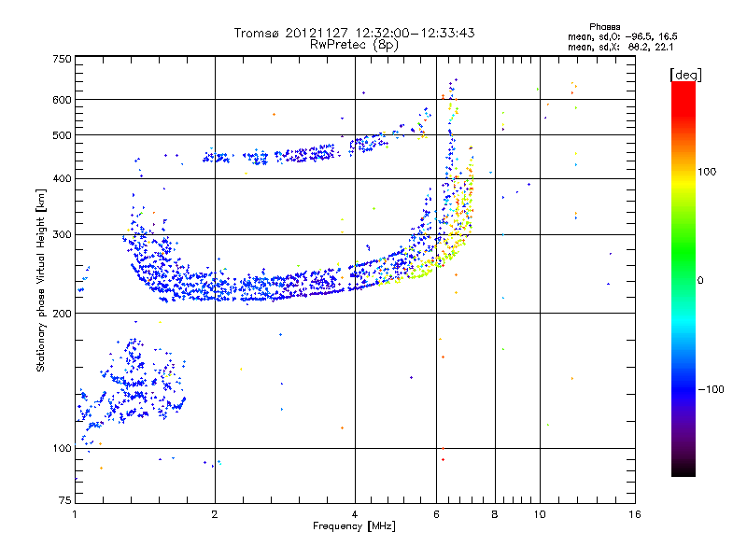Click the 'Phases' header label
The height and width of the screenshot is (560, 747).
pyautogui.click(x=604, y=27)
